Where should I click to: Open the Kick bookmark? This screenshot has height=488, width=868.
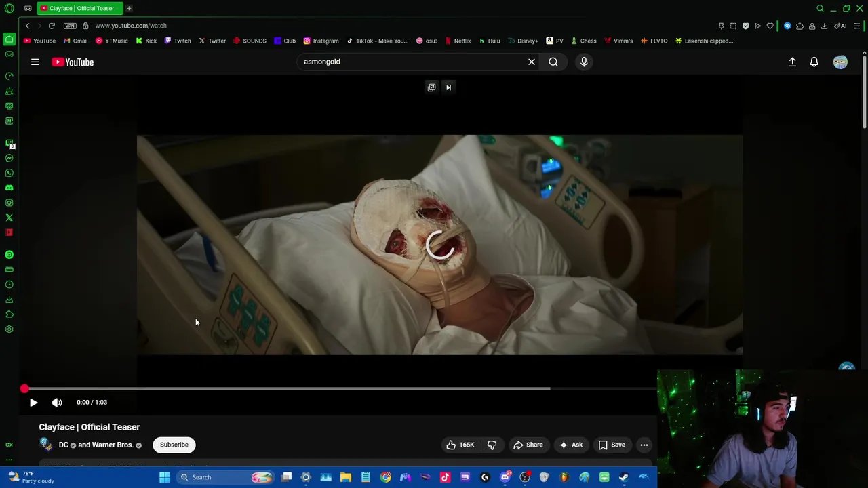146,41
